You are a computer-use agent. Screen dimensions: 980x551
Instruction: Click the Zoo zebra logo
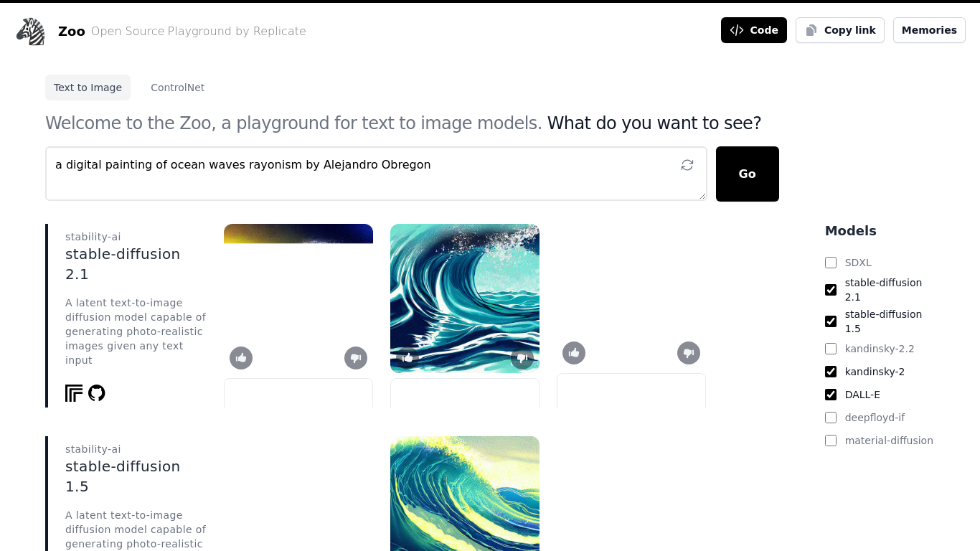click(30, 30)
